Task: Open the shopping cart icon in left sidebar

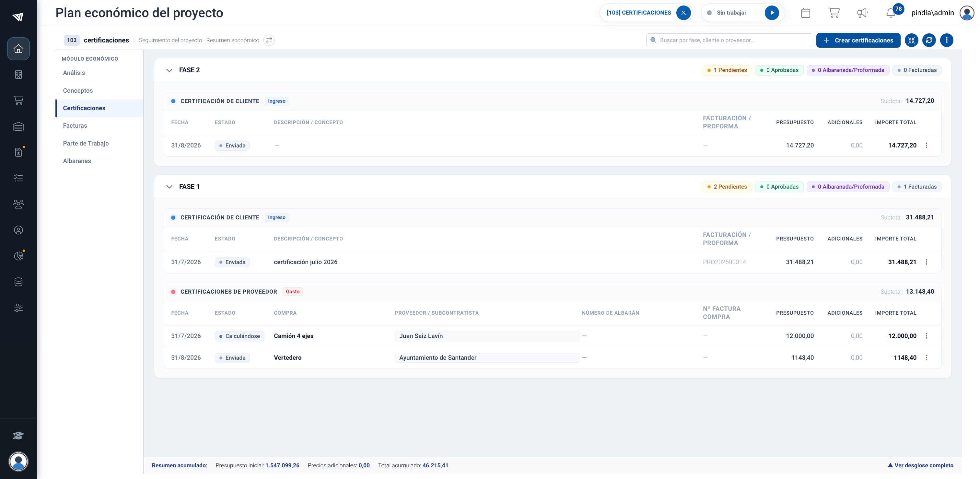Action: tap(18, 100)
